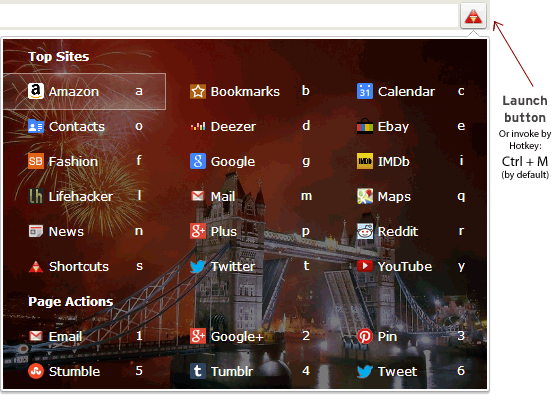The height and width of the screenshot is (419, 555).
Task: Open the Bookmarks star icon
Action: click(198, 91)
